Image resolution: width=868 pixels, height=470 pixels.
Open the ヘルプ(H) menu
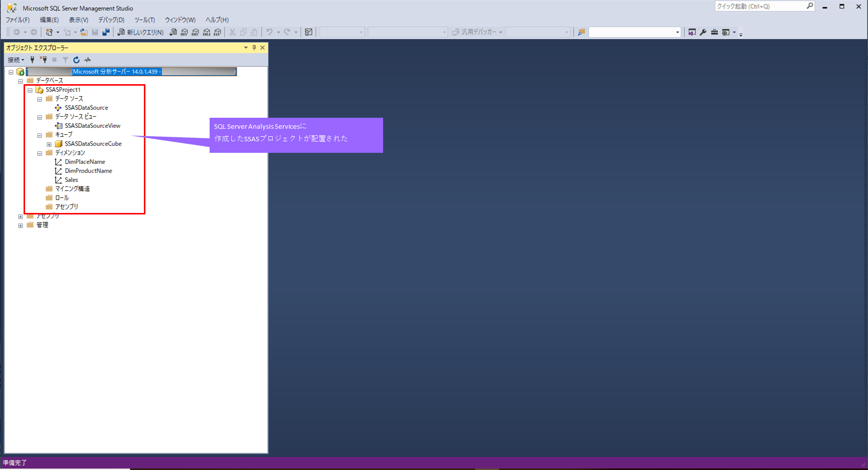[x=217, y=20]
